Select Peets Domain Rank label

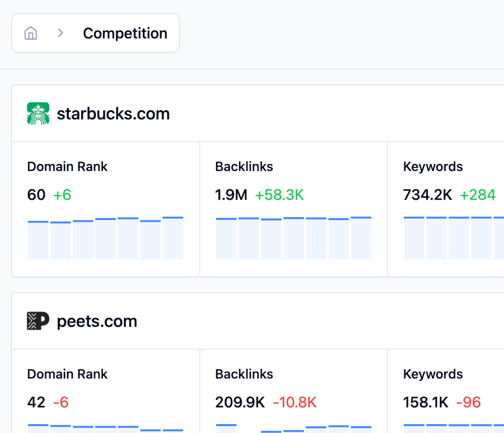(x=67, y=374)
